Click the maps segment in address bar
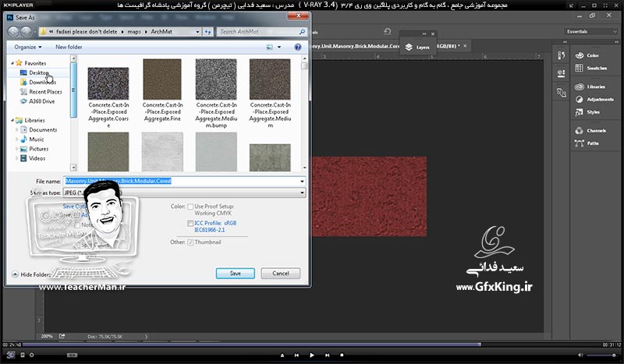 pyautogui.click(x=133, y=32)
